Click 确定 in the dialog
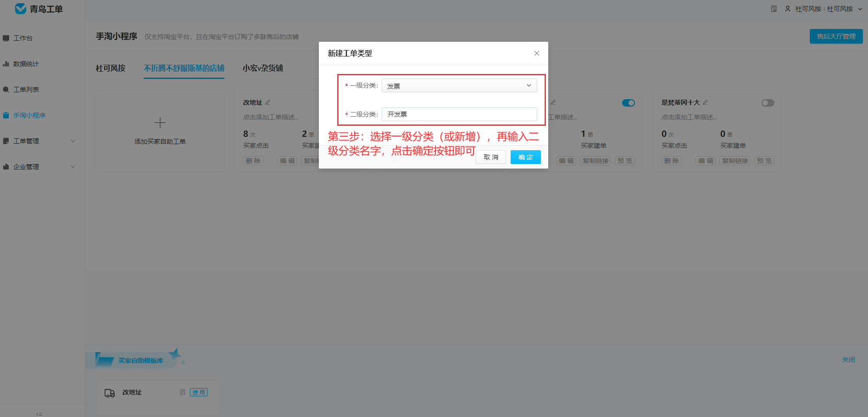 pyautogui.click(x=526, y=157)
